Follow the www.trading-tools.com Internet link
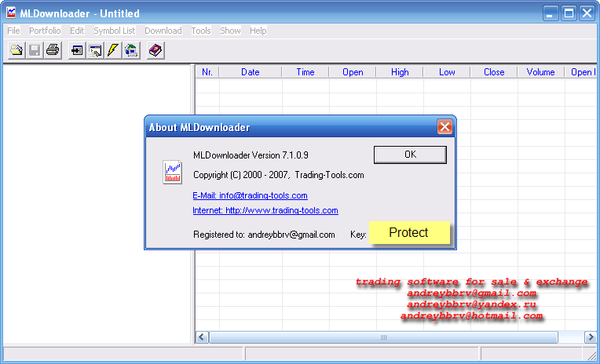 point(265,210)
